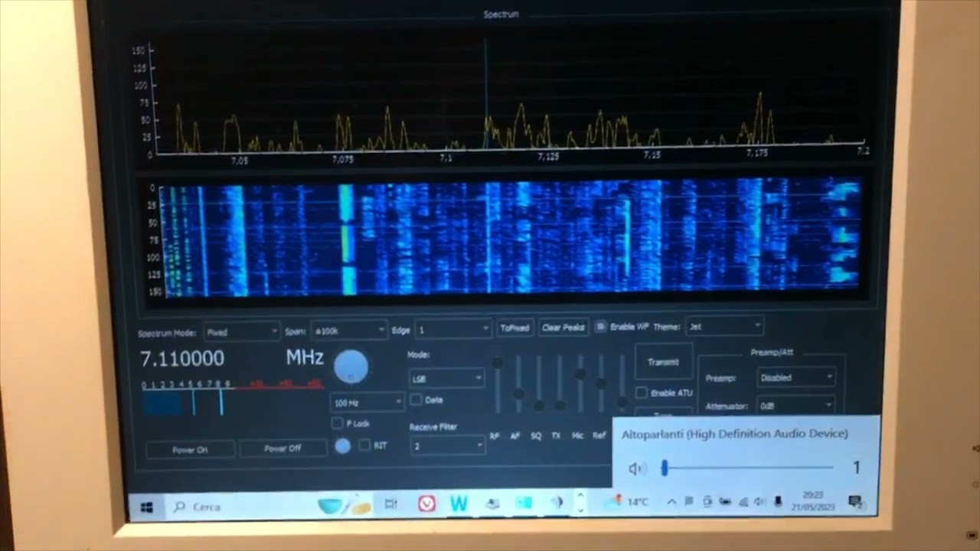Image resolution: width=980 pixels, height=551 pixels.
Task: Click the AF slider handle
Action: pos(518,394)
